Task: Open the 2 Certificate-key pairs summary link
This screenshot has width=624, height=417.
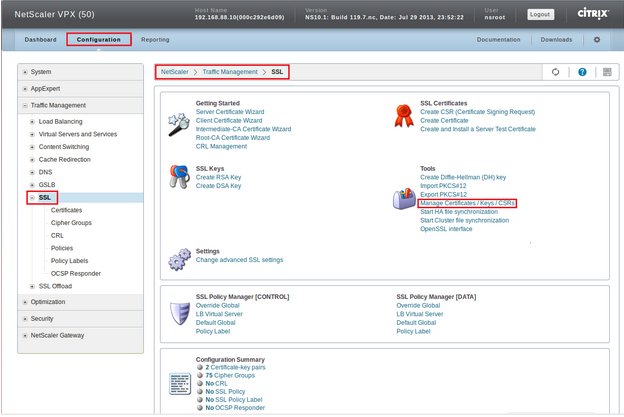Action: (x=236, y=367)
